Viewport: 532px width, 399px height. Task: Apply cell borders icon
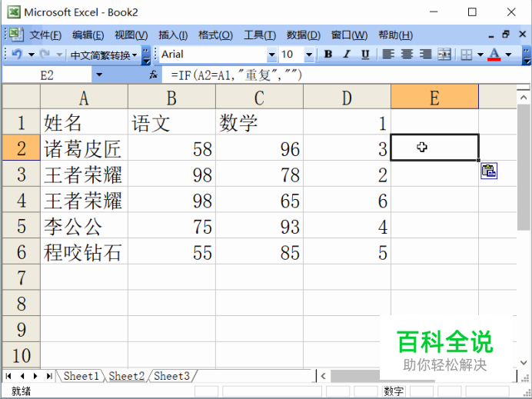(x=467, y=55)
